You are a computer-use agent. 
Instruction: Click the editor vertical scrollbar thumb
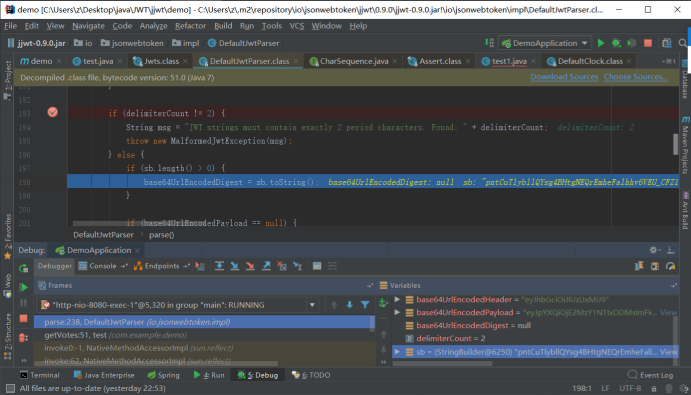coord(676,144)
